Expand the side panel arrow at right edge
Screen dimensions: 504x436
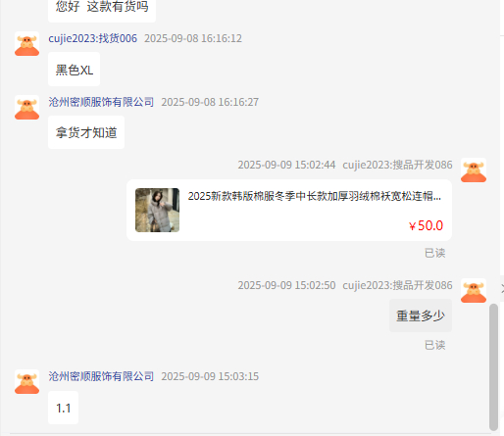click(502, 288)
